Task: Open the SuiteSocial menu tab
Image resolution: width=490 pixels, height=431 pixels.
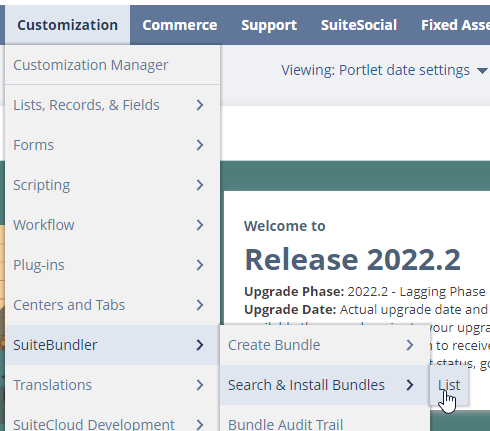Action: pos(359,25)
